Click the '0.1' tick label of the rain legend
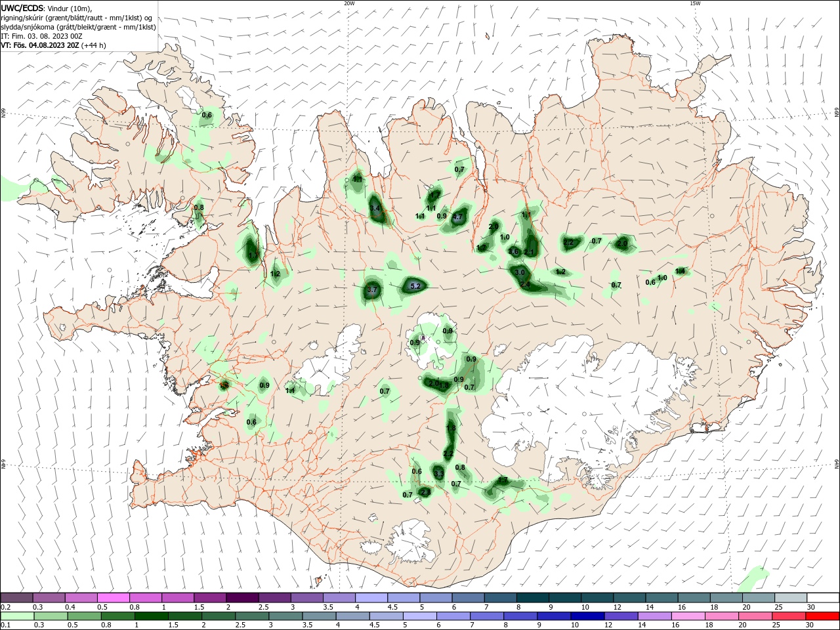 [5, 625]
